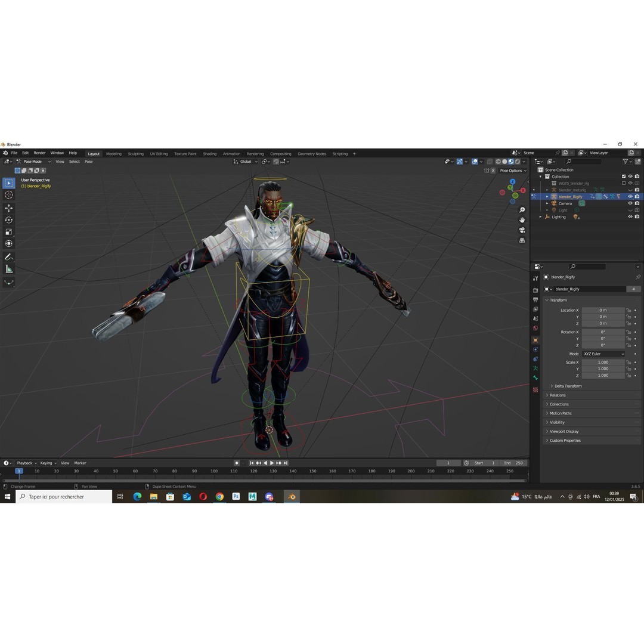Open the View Layer properties tab
Image resolution: width=644 pixels, height=644 pixels.
pyautogui.click(x=535, y=309)
